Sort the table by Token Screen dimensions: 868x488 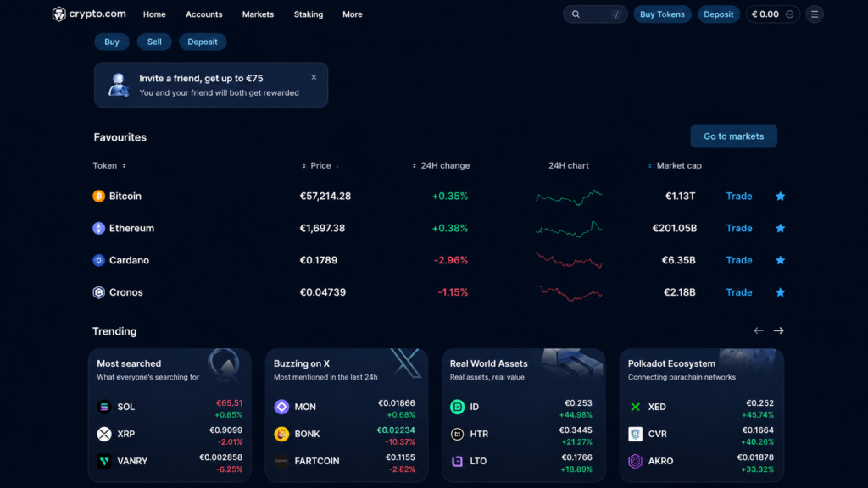pos(109,165)
